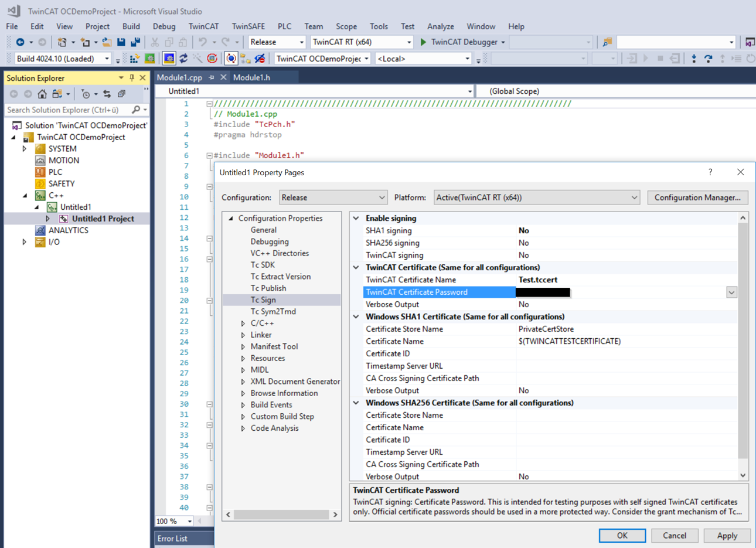Viewport: 756px width, 548px height.
Task: Open the PLC menu
Action: [284, 26]
